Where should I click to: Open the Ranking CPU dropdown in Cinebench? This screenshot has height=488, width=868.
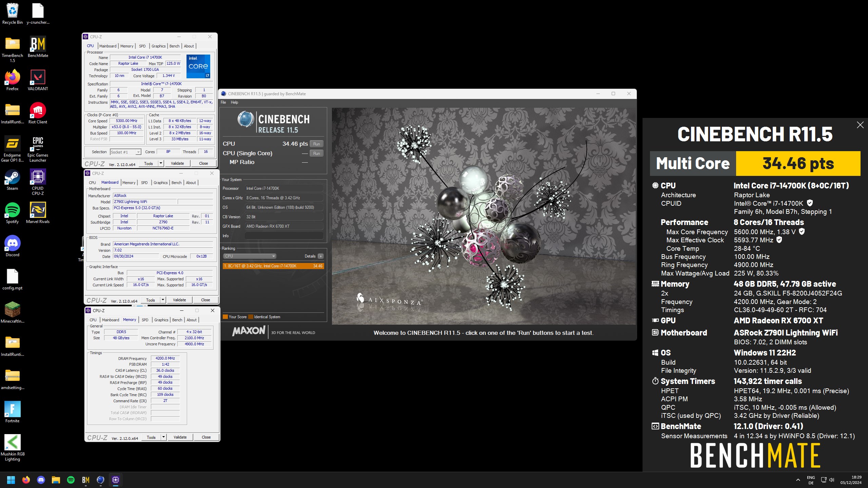(249, 256)
